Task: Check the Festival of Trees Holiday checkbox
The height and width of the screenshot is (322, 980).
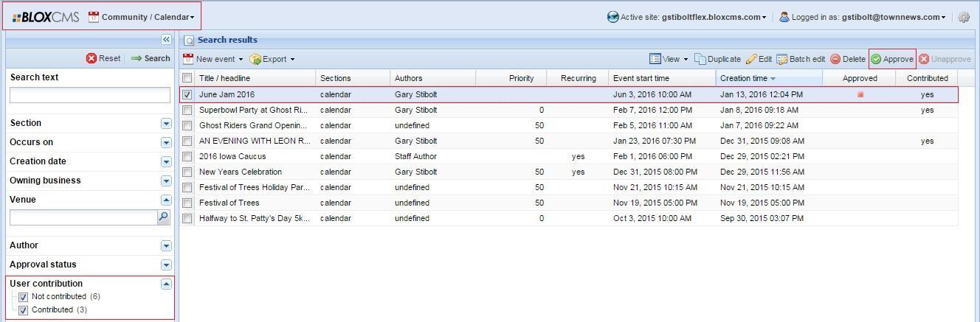Action: click(187, 187)
